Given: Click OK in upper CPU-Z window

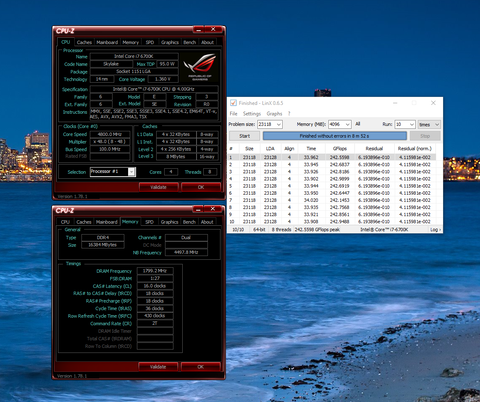Looking at the screenshot, I should pos(201,187).
